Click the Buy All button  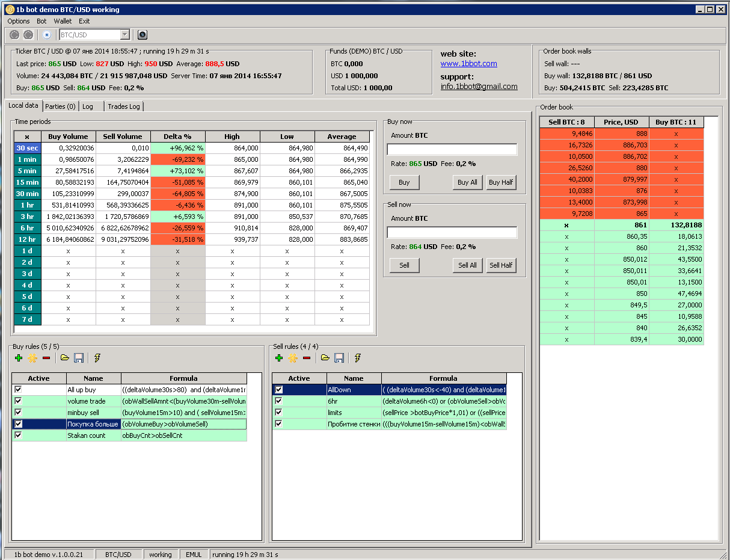[x=467, y=182]
